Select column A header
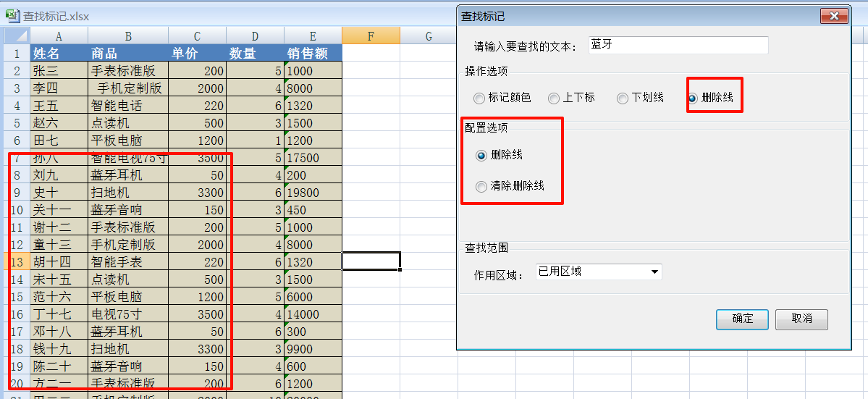This screenshot has width=868, height=399. coord(58,36)
